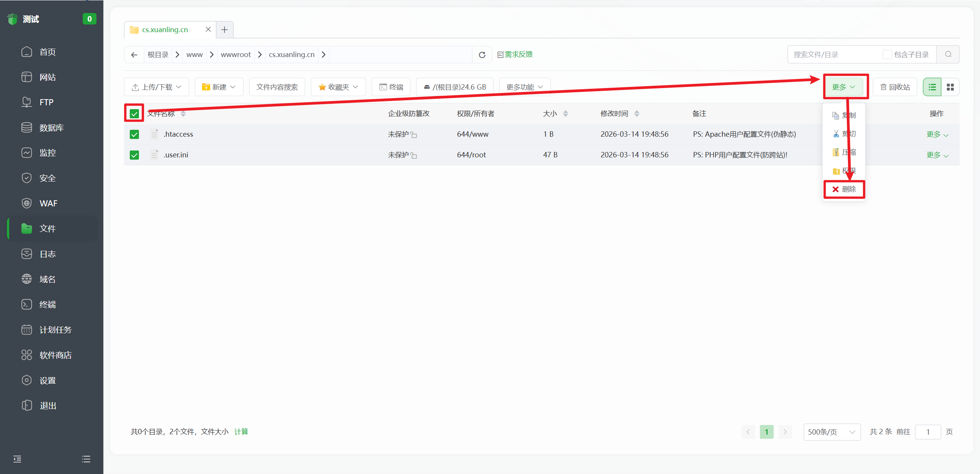
Task: Open the 500条/页 page size dropdown
Action: (831, 432)
